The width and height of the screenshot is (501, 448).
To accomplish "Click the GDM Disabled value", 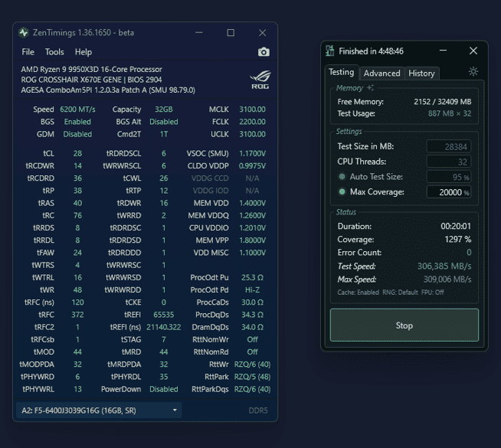I will click(77, 134).
